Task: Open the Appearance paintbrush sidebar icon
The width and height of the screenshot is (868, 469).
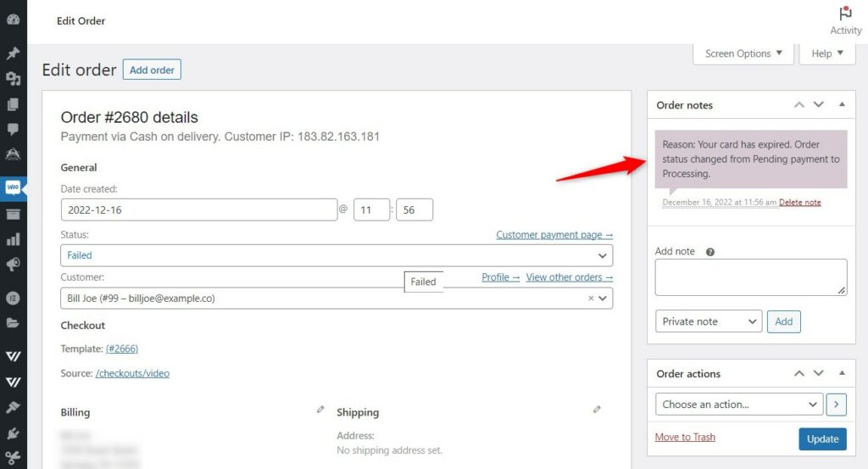Action: click(x=13, y=408)
